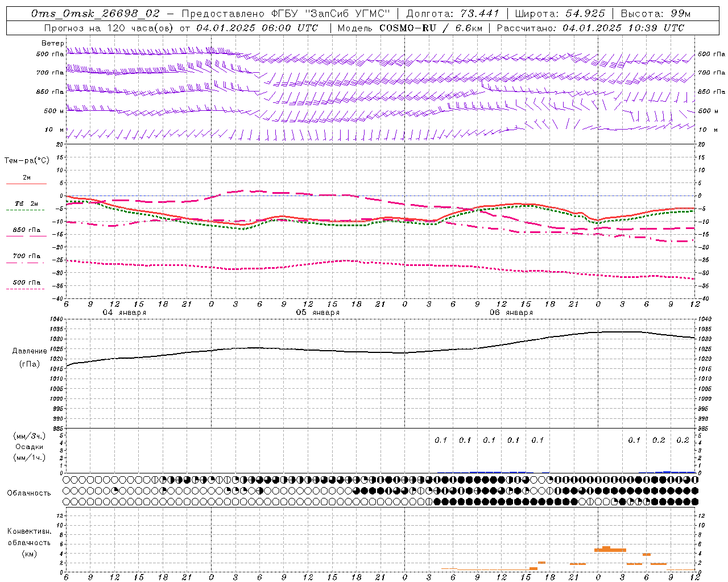This screenshot has height=582, width=728.
Task: Click the model label COSMO-RU / 6.6км
Action: tap(431, 28)
